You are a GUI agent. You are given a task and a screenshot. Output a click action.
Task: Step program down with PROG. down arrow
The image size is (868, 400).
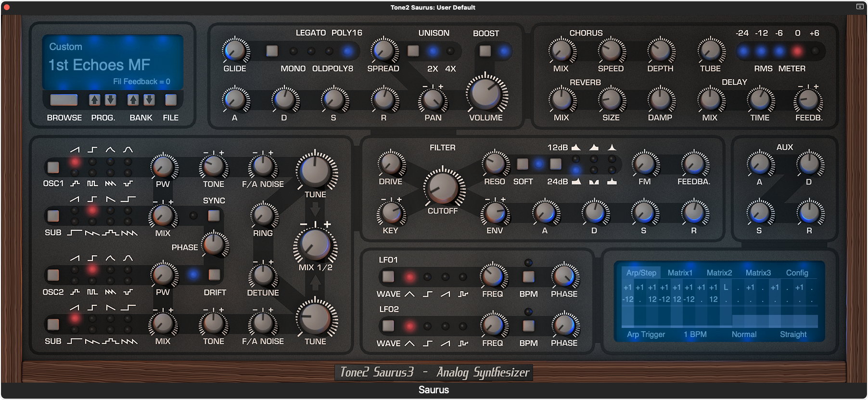[x=111, y=100]
